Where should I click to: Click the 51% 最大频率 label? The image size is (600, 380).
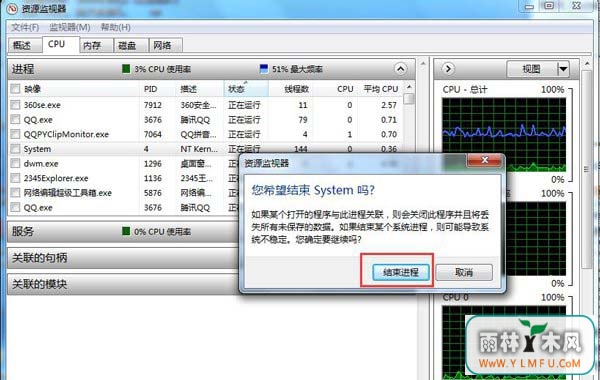coord(297,69)
